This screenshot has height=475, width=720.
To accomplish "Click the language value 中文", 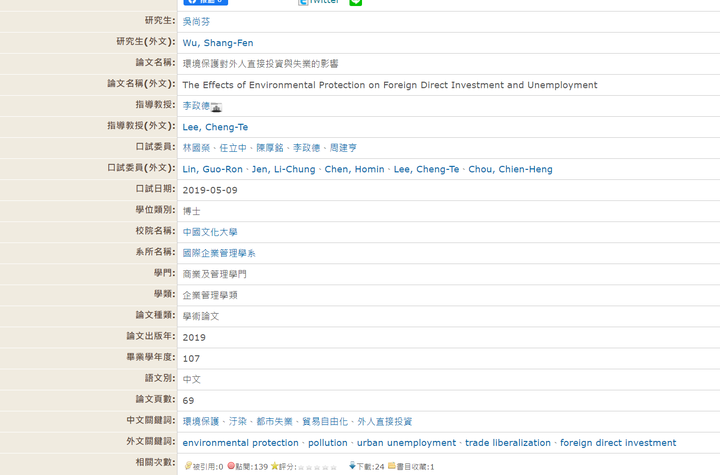I will [x=191, y=379].
